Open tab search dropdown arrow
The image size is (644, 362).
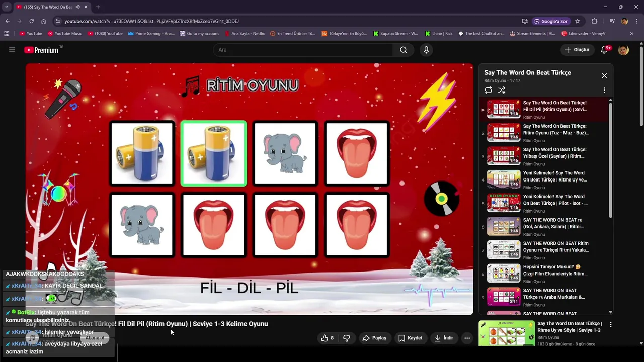tap(7, 7)
